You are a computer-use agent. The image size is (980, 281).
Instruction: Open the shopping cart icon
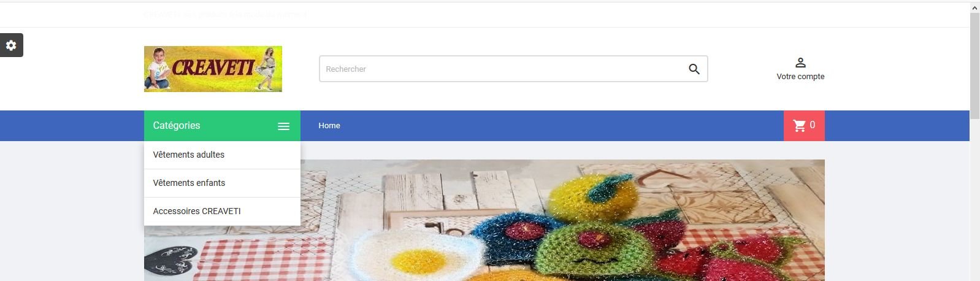[x=799, y=126]
